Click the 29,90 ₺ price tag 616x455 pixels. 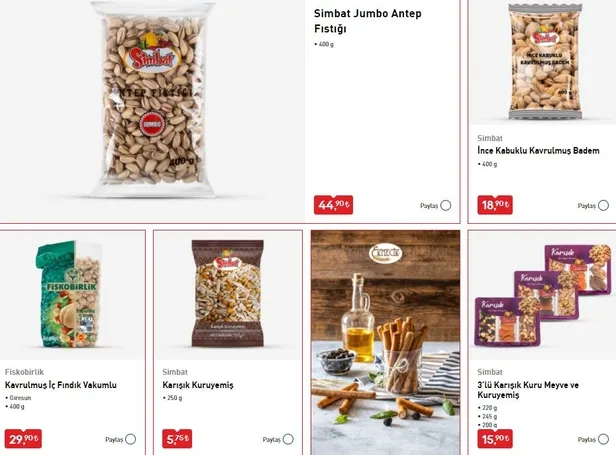(x=23, y=438)
